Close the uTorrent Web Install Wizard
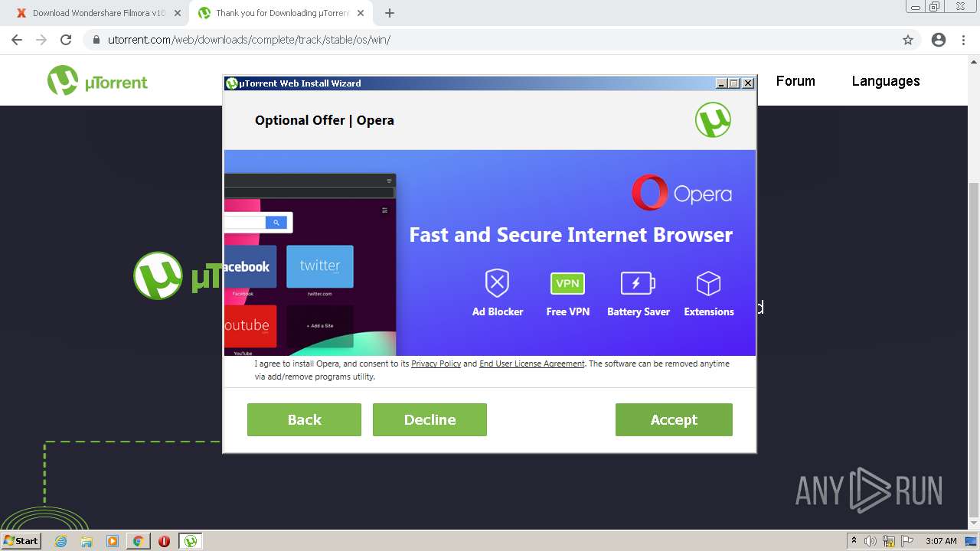 pos(748,83)
